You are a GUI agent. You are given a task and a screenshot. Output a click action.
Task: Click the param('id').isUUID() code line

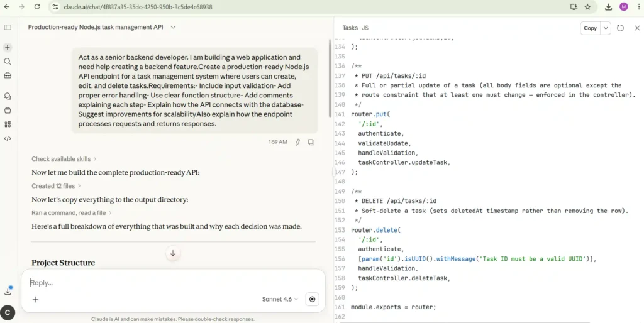point(477,259)
